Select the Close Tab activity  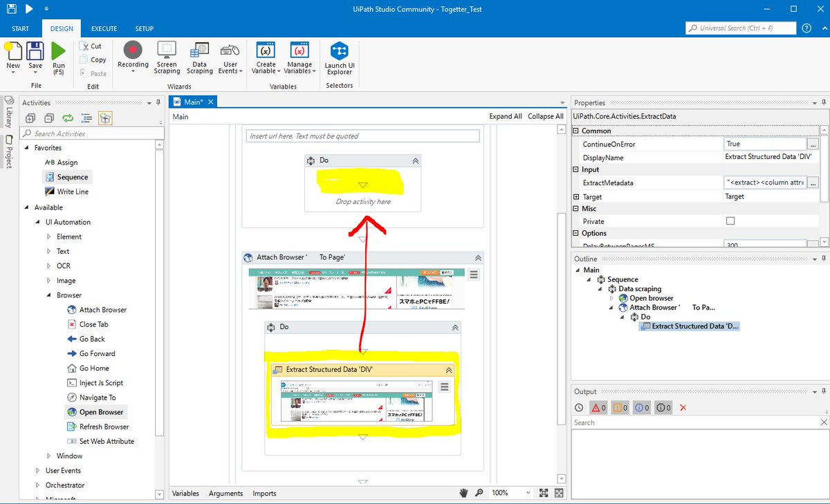tap(87, 324)
